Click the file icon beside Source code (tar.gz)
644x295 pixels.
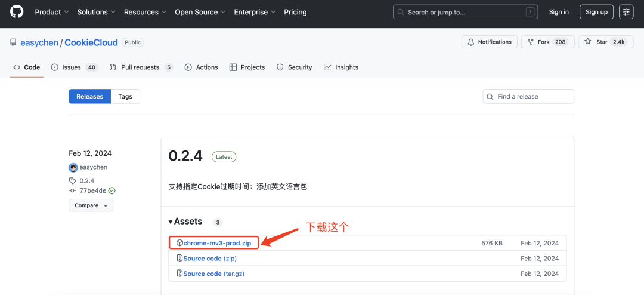click(179, 274)
